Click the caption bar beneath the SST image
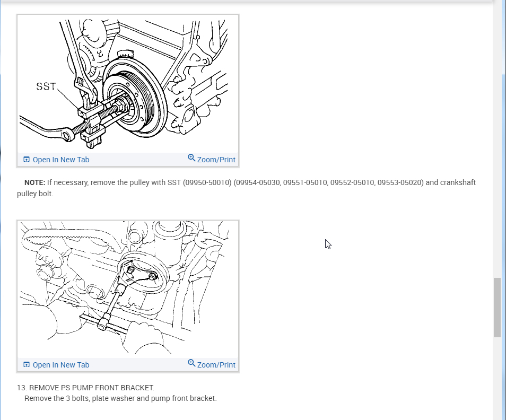The image size is (506, 420). point(128,160)
